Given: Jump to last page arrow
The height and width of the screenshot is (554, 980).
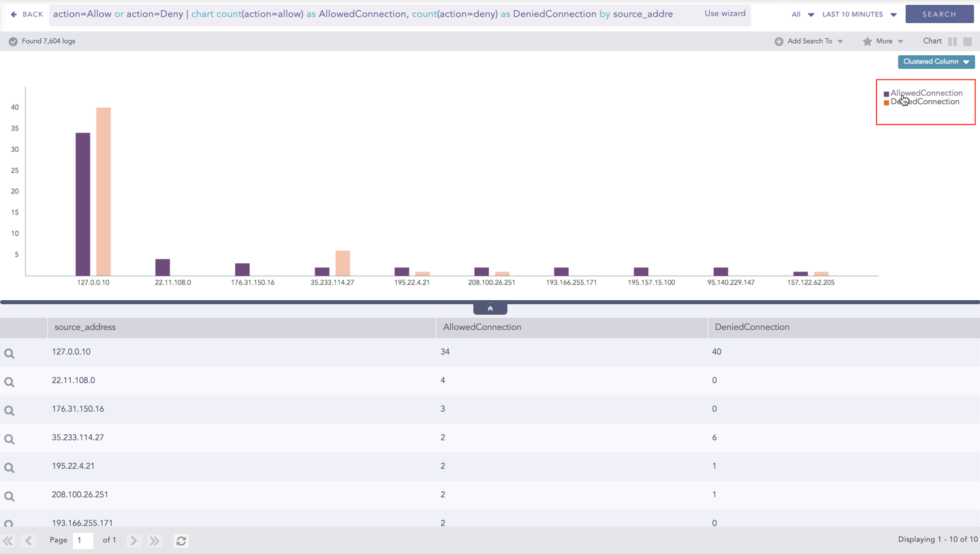Looking at the screenshot, I should click(155, 541).
